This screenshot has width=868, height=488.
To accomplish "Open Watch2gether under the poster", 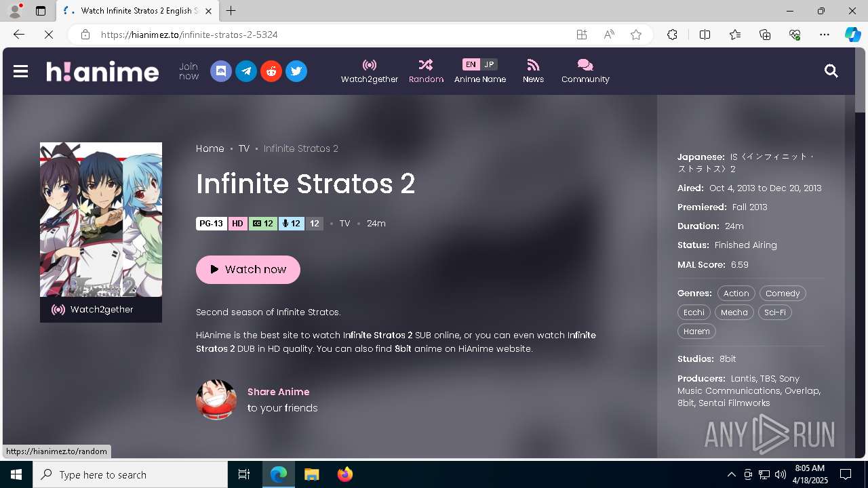I will 101,310.
